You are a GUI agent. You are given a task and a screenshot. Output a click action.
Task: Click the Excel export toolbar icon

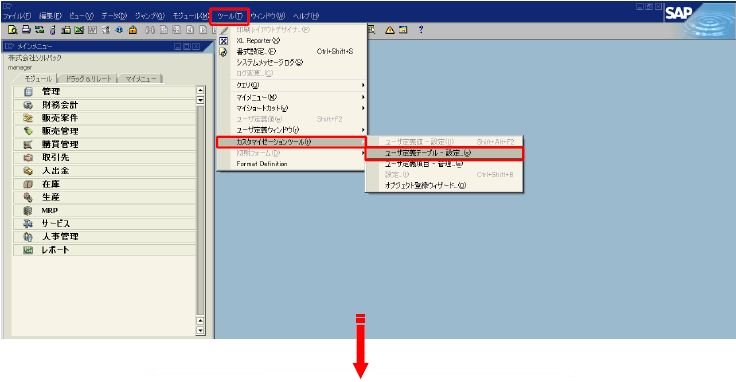pyautogui.click(x=79, y=30)
